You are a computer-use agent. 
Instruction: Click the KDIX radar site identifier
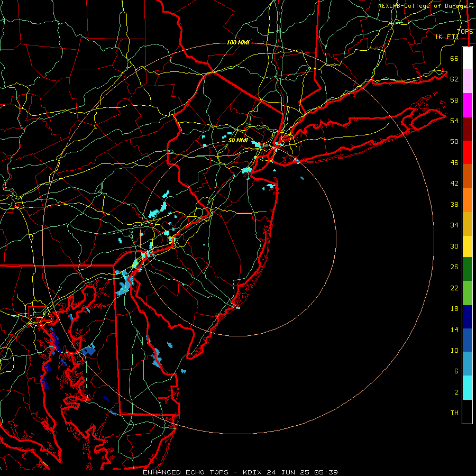point(253,472)
